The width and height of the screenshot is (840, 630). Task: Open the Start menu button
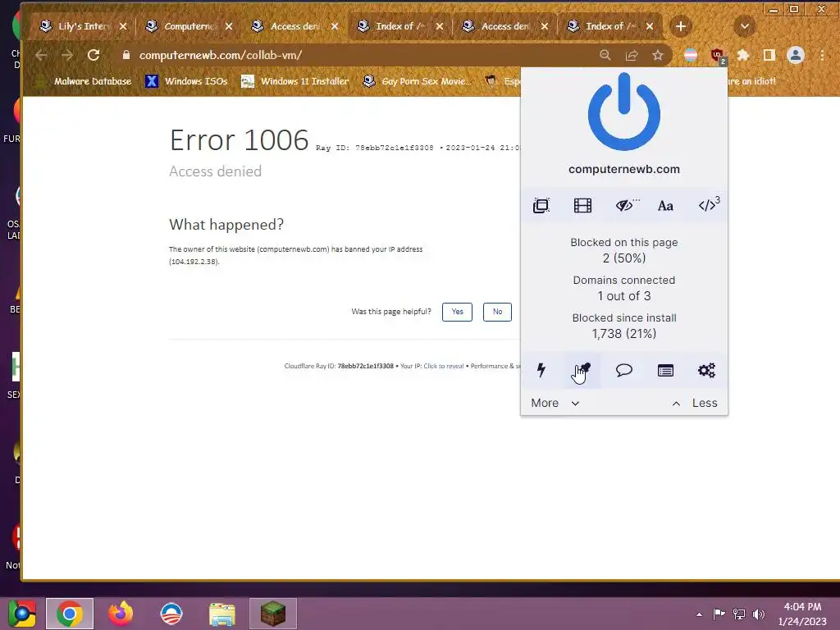[21, 614]
